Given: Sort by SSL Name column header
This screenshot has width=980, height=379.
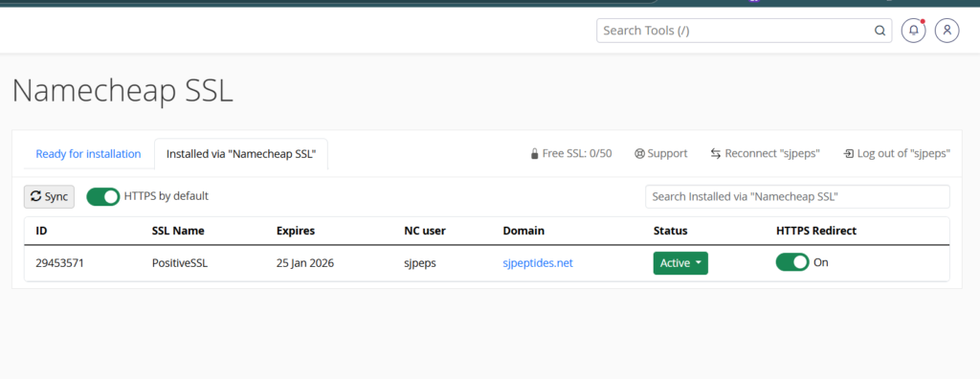Looking at the screenshot, I should tap(178, 231).
